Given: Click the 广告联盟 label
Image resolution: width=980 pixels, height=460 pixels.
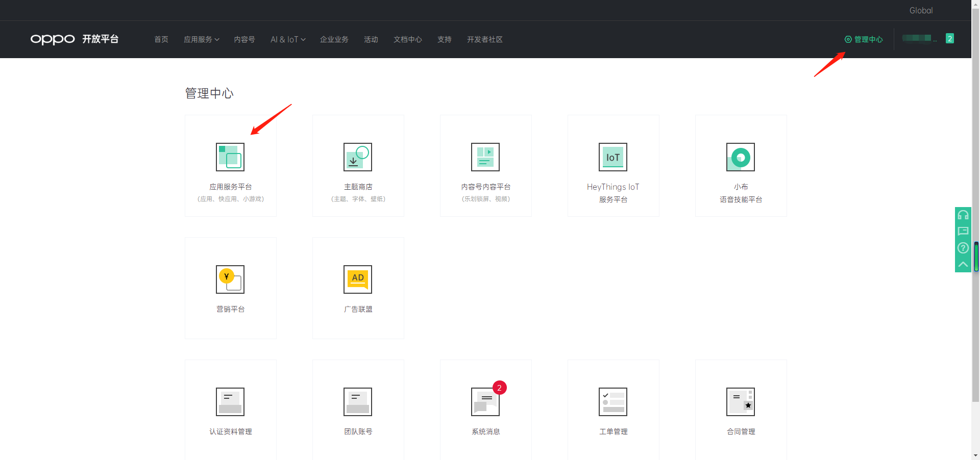Looking at the screenshot, I should click(358, 309).
